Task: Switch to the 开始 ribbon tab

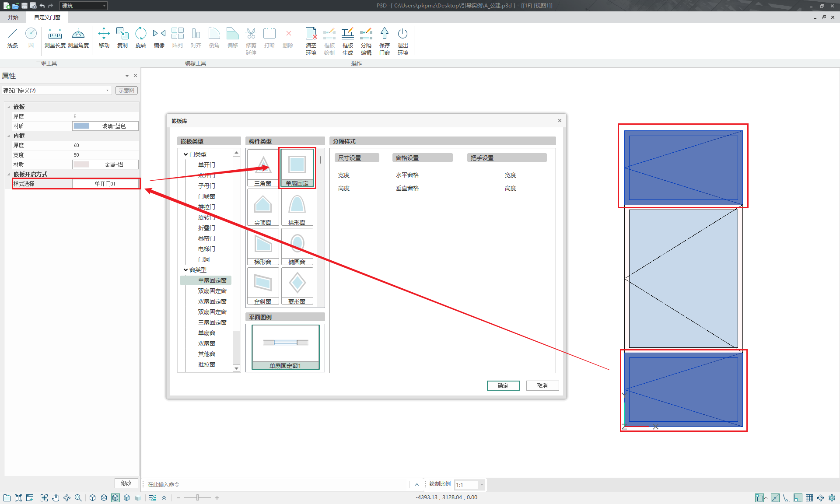Action: [x=13, y=17]
